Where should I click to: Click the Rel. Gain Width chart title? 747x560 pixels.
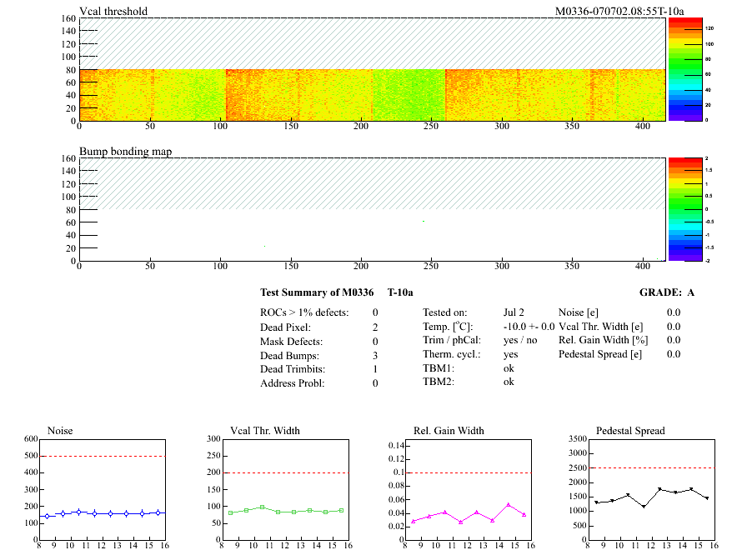449,430
